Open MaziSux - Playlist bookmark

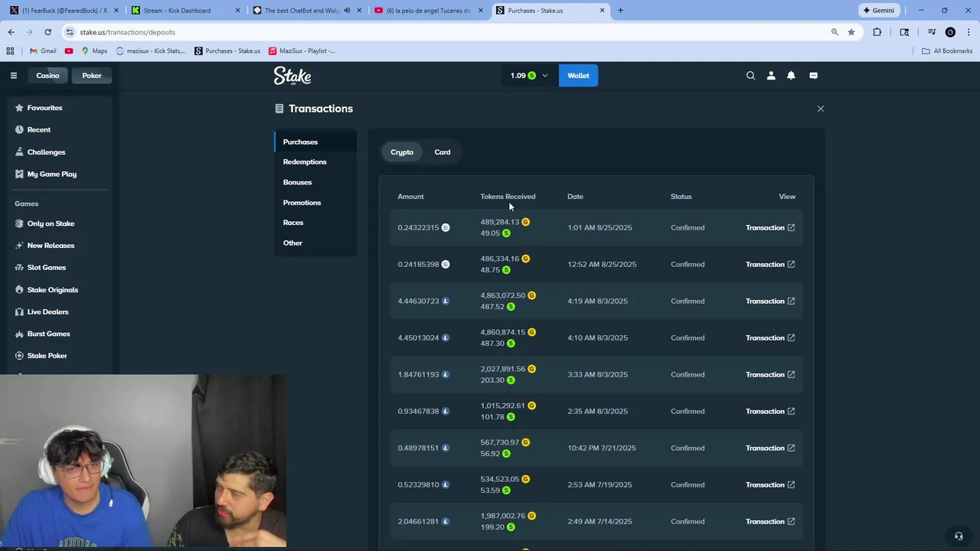pos(301,51)
